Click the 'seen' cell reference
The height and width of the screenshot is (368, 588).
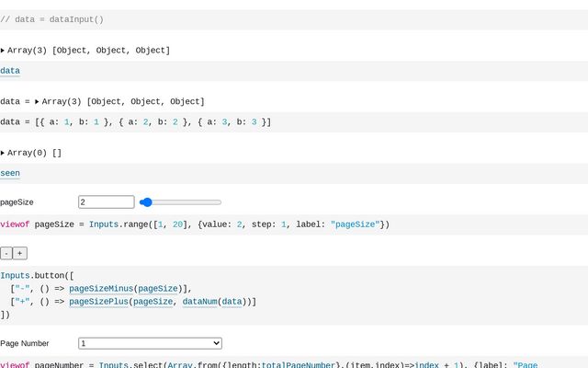point(10,173)
